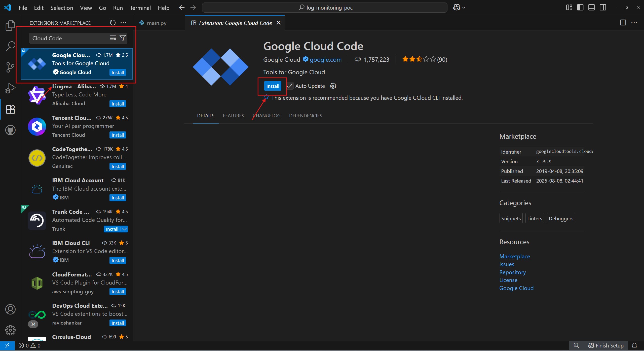644x351 pixels.
Task: Expand Trunk Code install dropdown arrow
Action: tap(125, 229)
